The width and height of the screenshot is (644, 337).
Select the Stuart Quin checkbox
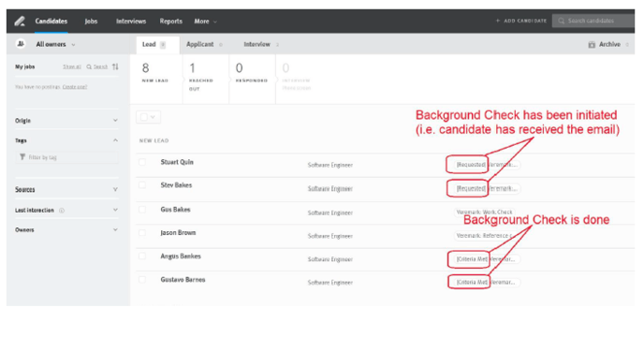point(142,162)
